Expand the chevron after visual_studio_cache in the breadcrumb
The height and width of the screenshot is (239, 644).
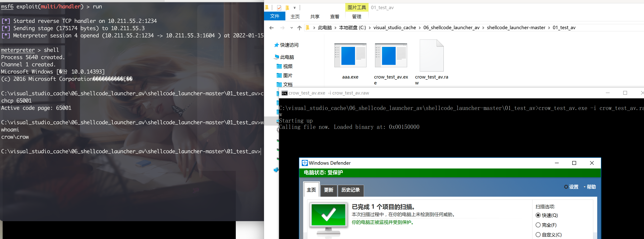420,28
